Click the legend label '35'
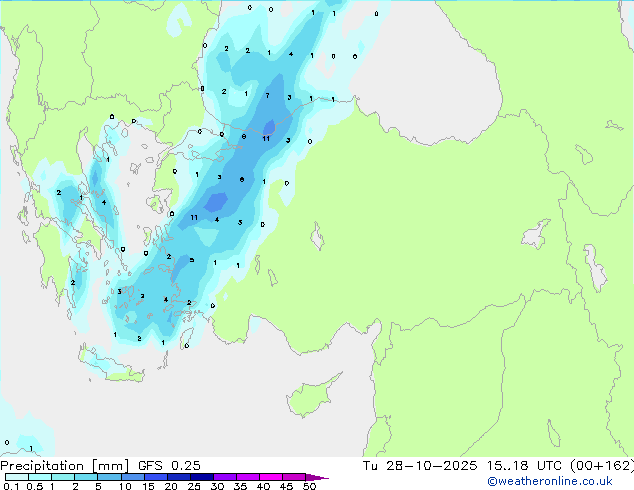The width and height of the screenshot is (634, 490). pyautogui.click(x=240, y=486)
